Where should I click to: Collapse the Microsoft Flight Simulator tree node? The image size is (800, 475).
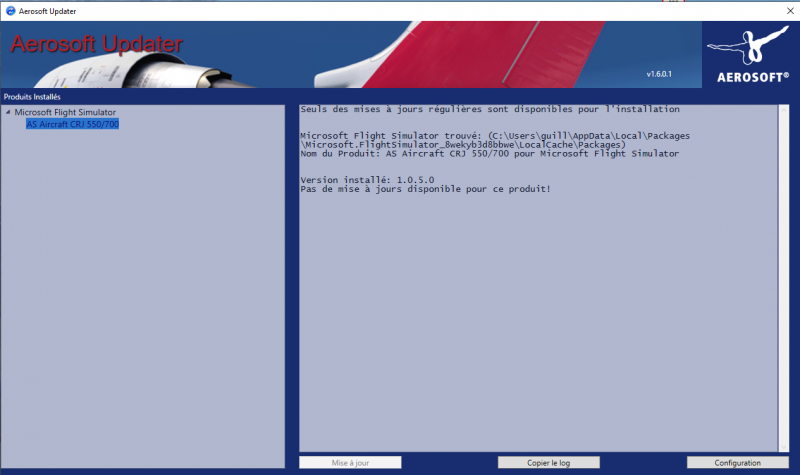(x=8, y=112)
